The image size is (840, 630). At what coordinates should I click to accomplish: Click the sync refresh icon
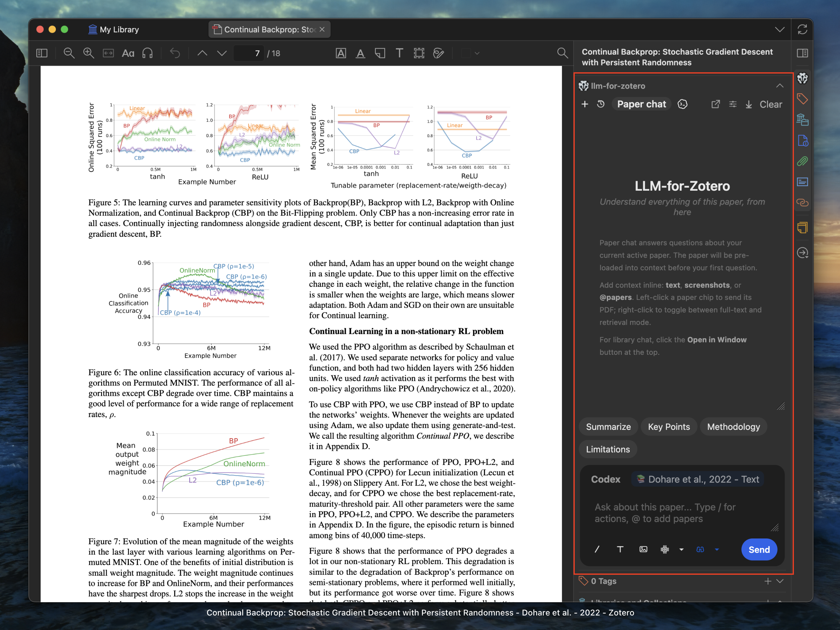802,30
